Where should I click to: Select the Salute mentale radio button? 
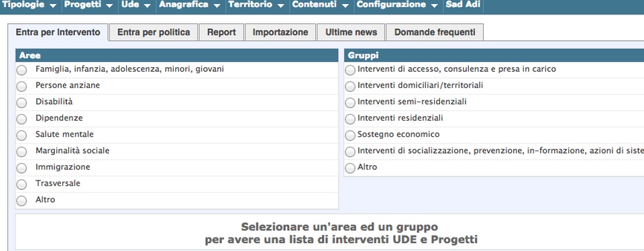(21, 136)
